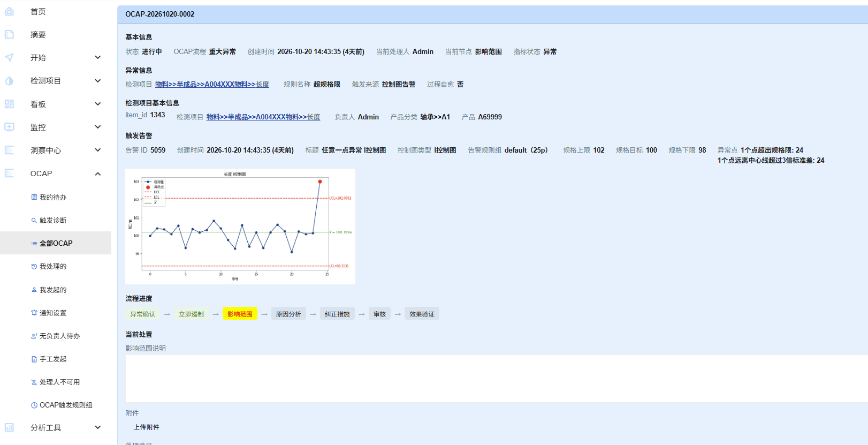Click the 轴承>>A1 product category

point(435,117)
